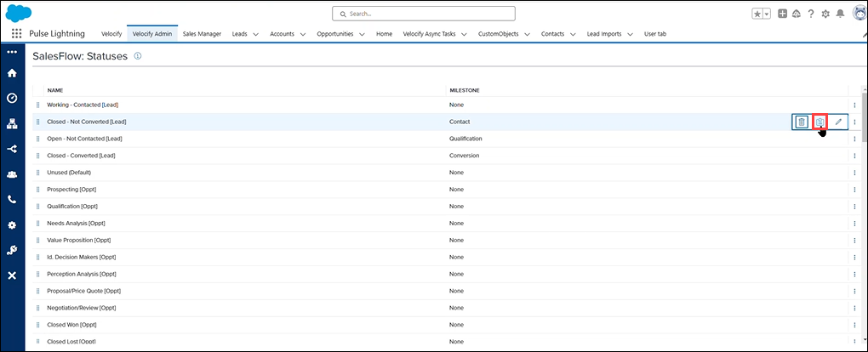View notifications bell icon
This screenshot has width=868, height=352.
[x=840, y=14]
